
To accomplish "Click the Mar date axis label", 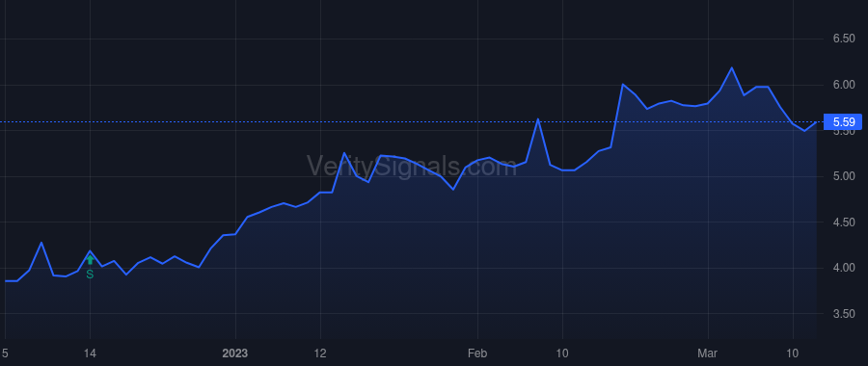I will 708,353.
